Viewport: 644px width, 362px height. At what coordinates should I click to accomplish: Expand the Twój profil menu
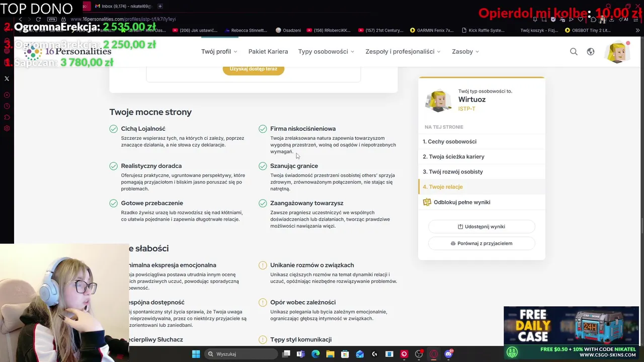[219, 51]
